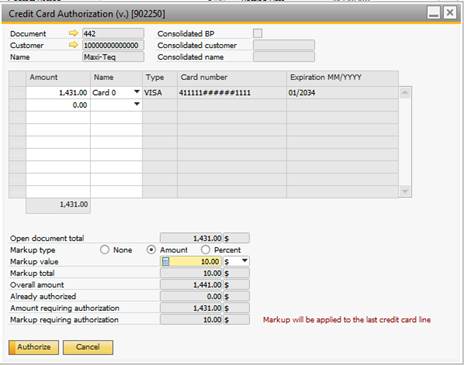The width and height of the screenshot is (464, 365).
Task: Minimize the Credit Card Authorization window
Action: point(434,13)
